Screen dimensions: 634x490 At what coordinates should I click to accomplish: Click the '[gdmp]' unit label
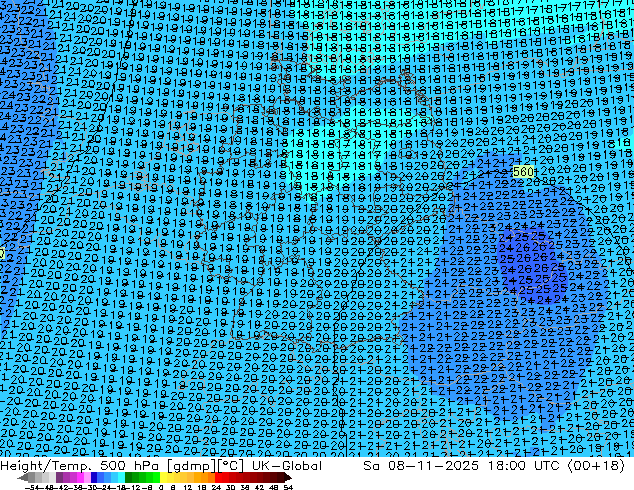pyautogui.click(x=191, y=466)
